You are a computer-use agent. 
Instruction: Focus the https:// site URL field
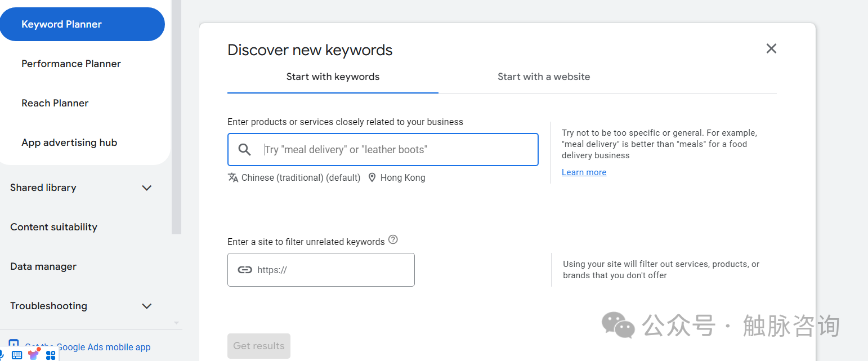click(x=321, y=270)
